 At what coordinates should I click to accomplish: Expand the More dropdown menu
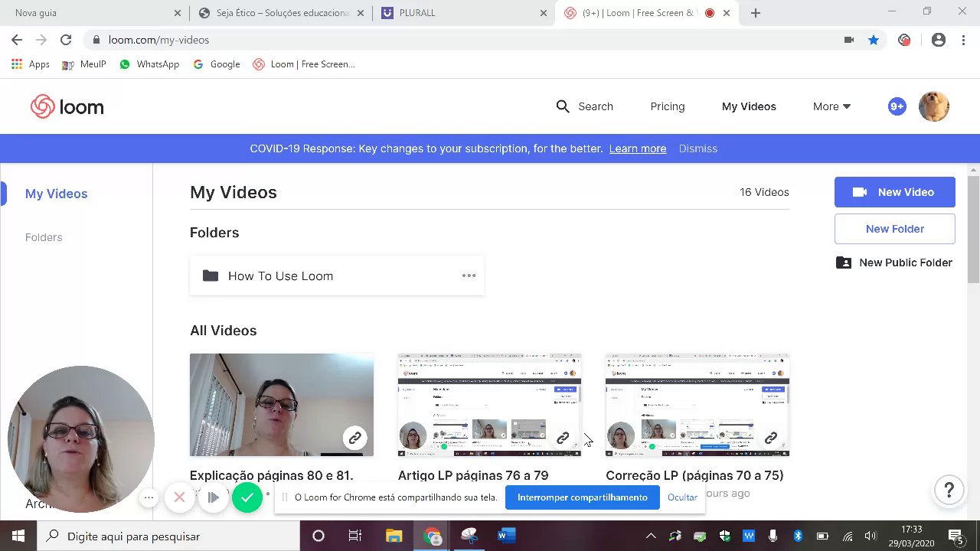(x=831, y=106)
